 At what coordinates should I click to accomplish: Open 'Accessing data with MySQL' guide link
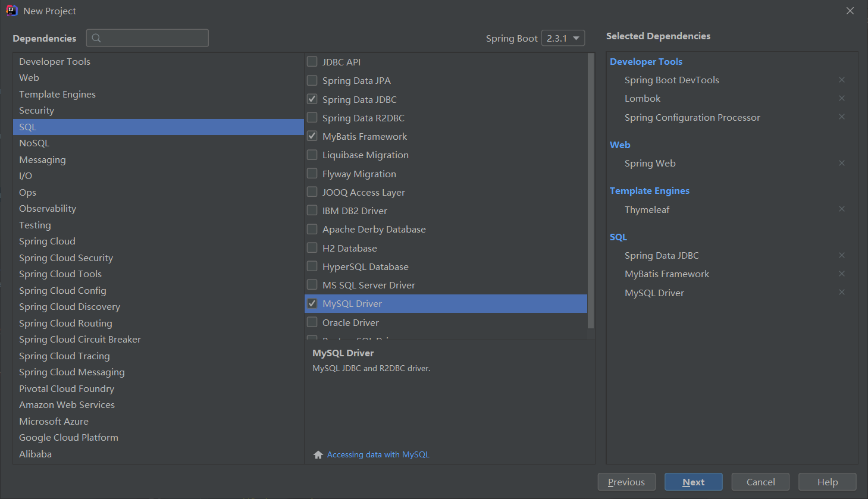point(378,454)
